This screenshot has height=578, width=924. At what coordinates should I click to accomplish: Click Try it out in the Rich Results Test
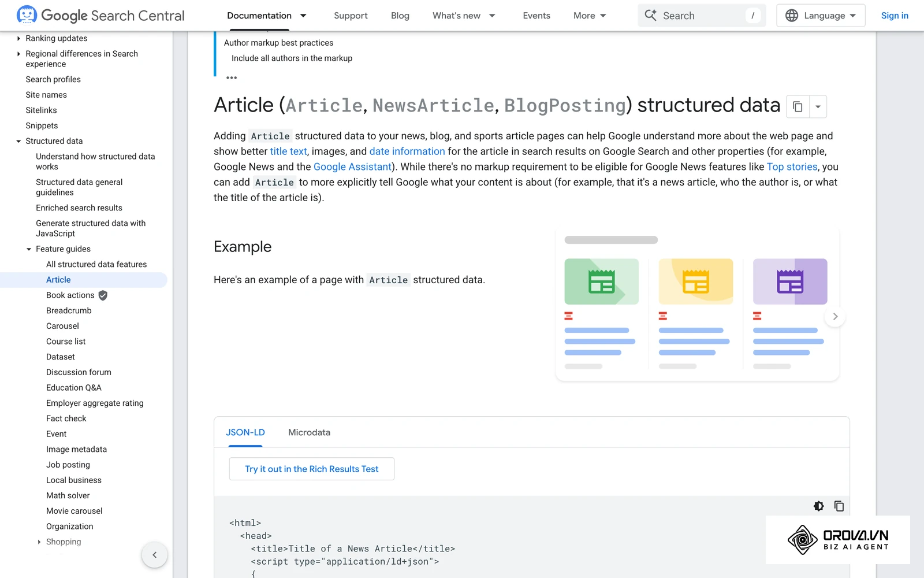[312, 469]
